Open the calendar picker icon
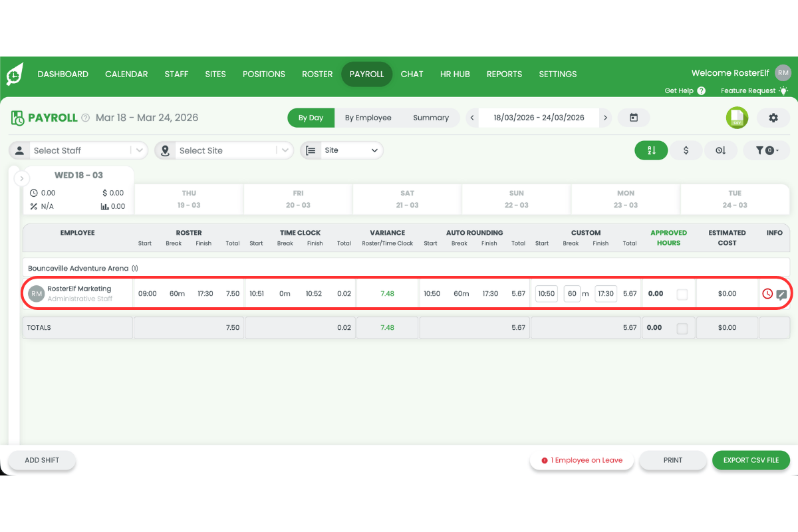 coord(634,117)
